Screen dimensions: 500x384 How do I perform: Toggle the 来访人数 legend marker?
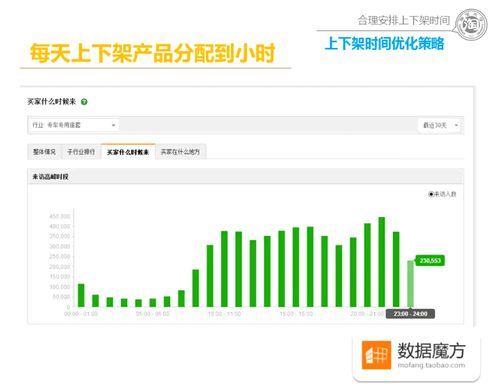[x=431, y=194]
